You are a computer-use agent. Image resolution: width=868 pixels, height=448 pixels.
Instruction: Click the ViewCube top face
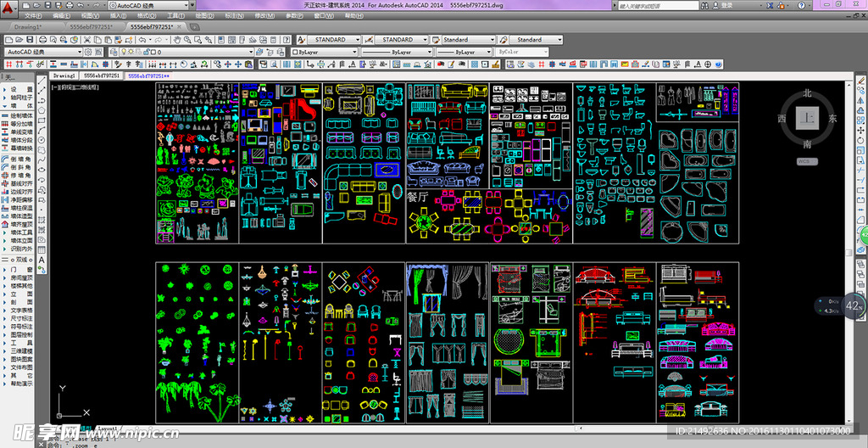tap(810, 119)
